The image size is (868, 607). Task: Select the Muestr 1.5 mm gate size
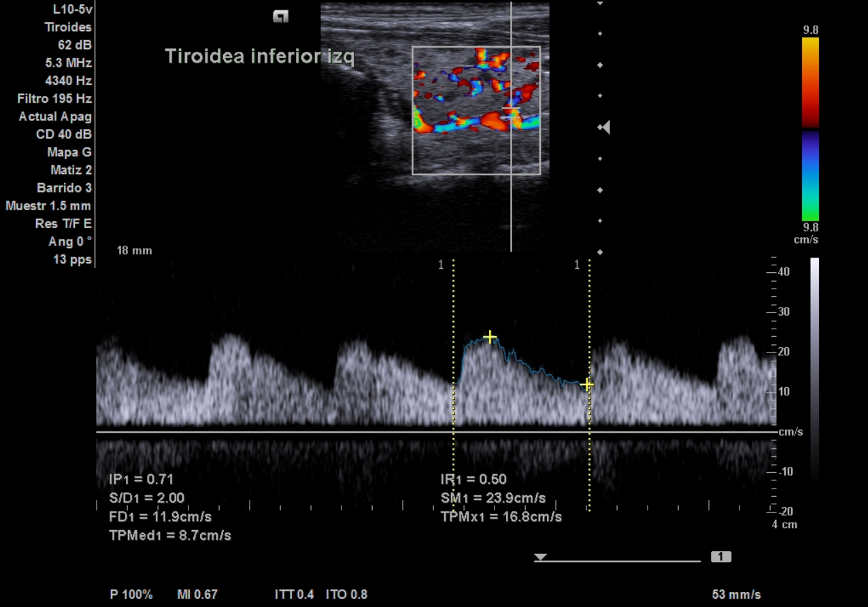(48, 206)
